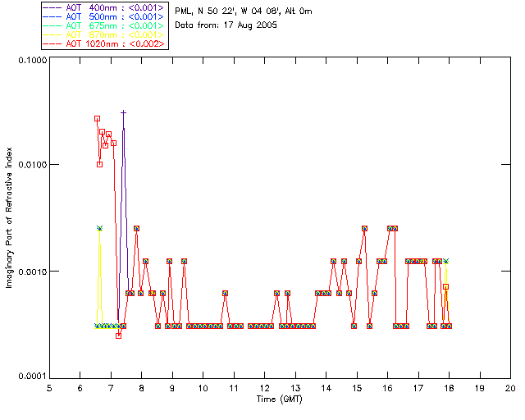Click the x-axis tick label 18

[x=449, y=388]
